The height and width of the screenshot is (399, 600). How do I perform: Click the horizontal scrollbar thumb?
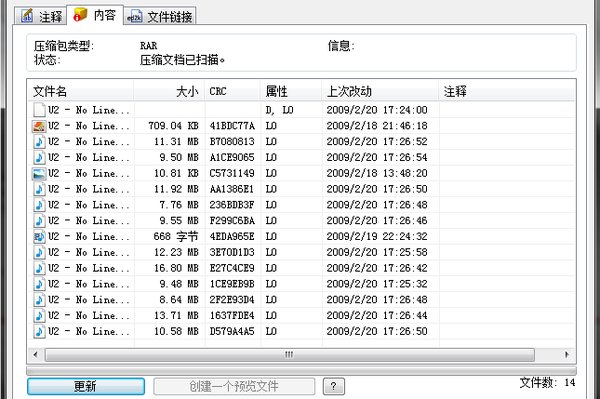tap(290, 355)
